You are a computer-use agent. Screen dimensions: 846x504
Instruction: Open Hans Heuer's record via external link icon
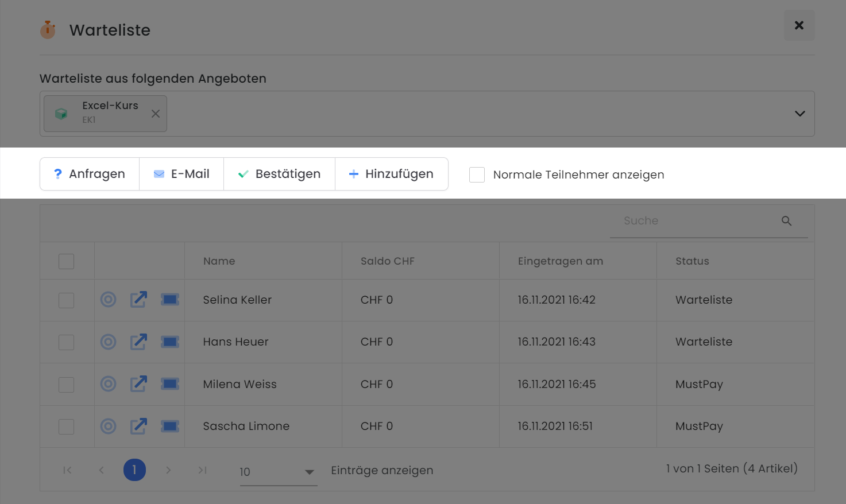coord(138,342)
